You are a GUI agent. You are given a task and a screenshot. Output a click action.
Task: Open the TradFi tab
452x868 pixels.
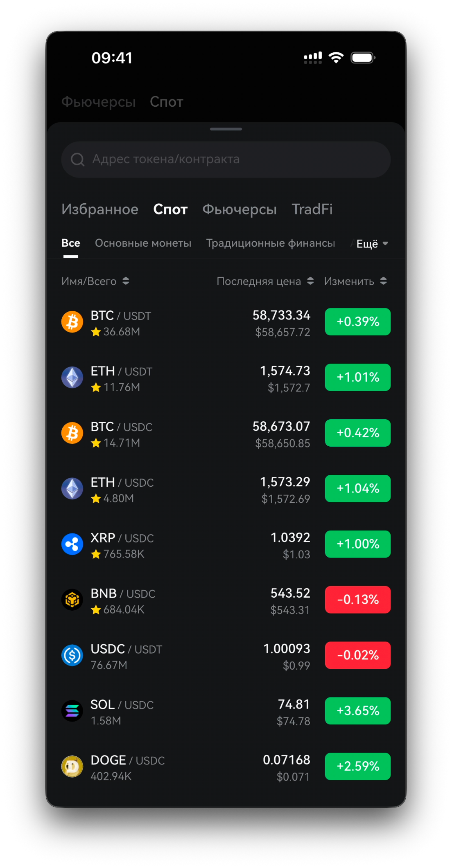click(312, 209)
